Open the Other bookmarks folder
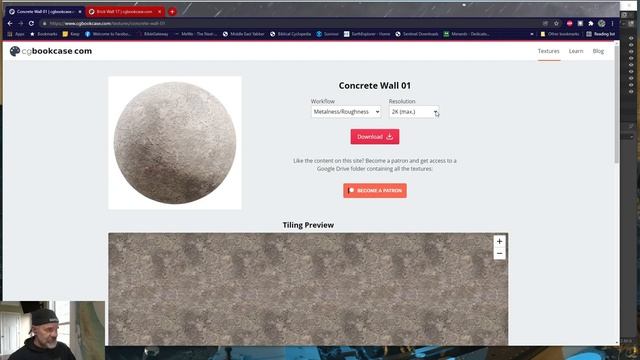Image resolution: width=640 pixels, height=360 pixels. 560,34
